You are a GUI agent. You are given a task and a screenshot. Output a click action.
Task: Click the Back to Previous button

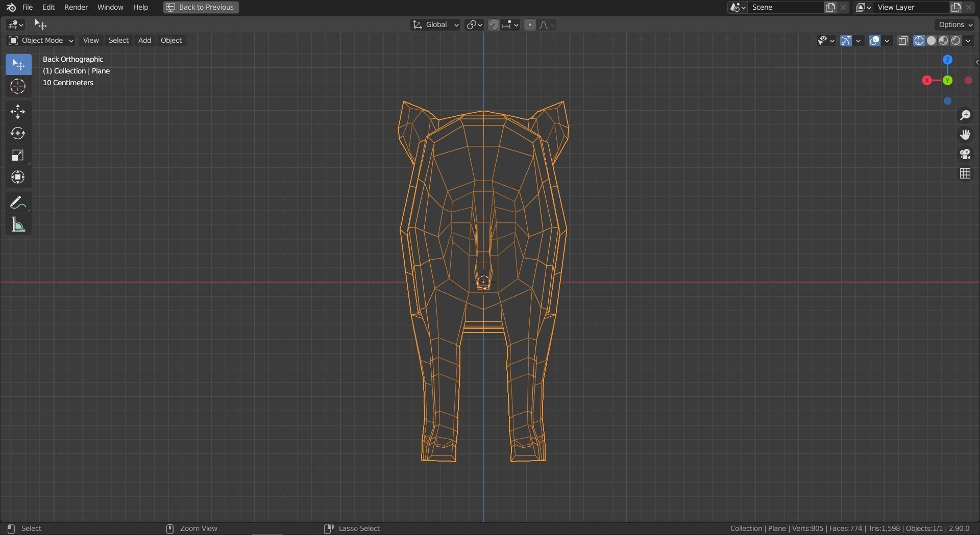pyautogui.click(x=201, y=7)
